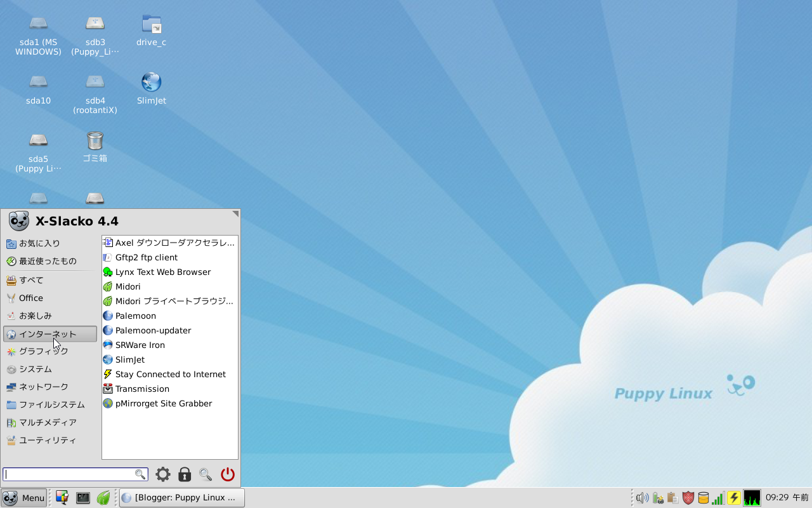The image size is (812, 508).
Task: Open the CPU monitor graph in the tray
Action: pyautogui.click(x=752, y=498)
